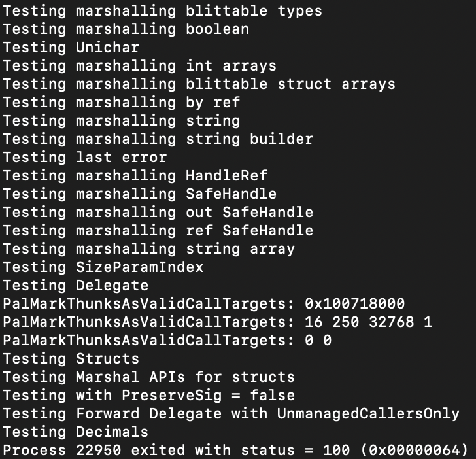Click the 'Testing marshalling string builder' line
This screenshot has width=476, height=459.
[x=158, y=139]
